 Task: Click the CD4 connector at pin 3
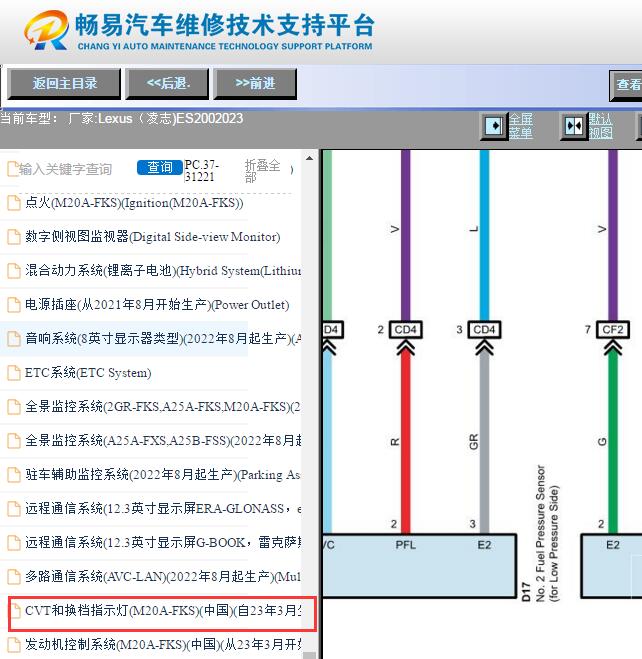(x=484, y=330)
